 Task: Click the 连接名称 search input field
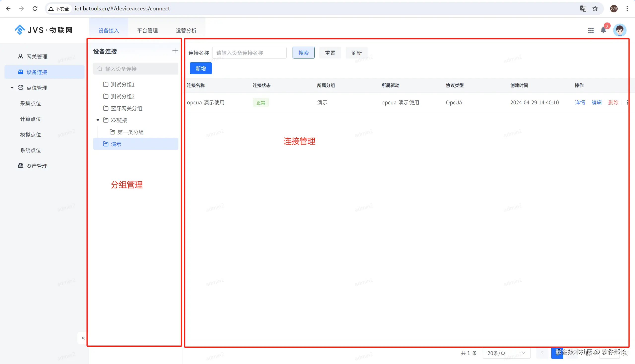(249, 53)
